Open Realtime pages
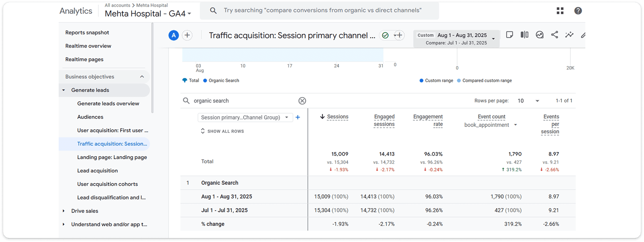The width and height of the screenshot is (644, 242). (84, 59)
